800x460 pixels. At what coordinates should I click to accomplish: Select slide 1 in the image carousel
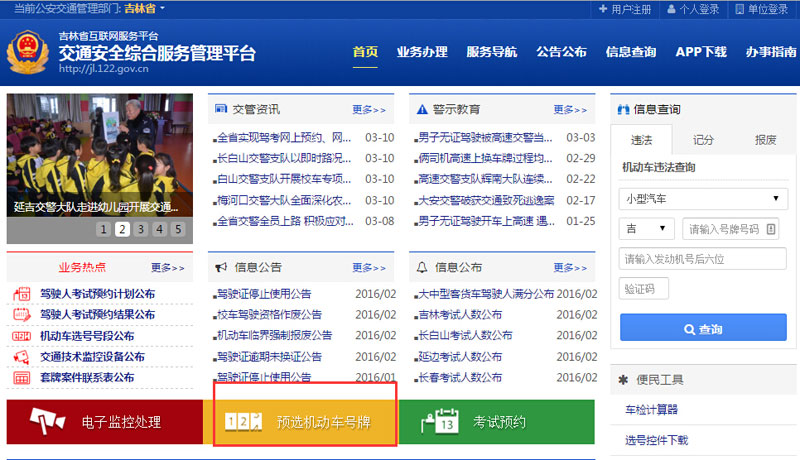[x=103, y=229]
